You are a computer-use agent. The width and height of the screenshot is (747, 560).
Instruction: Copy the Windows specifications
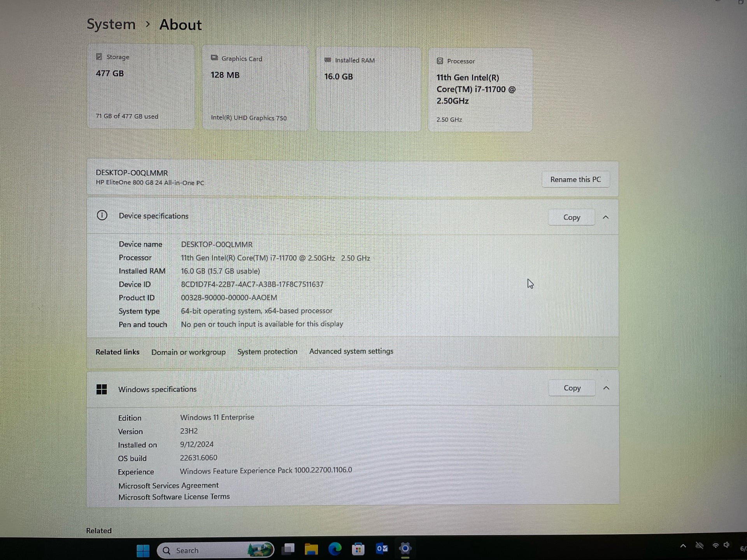click(572, 388)
